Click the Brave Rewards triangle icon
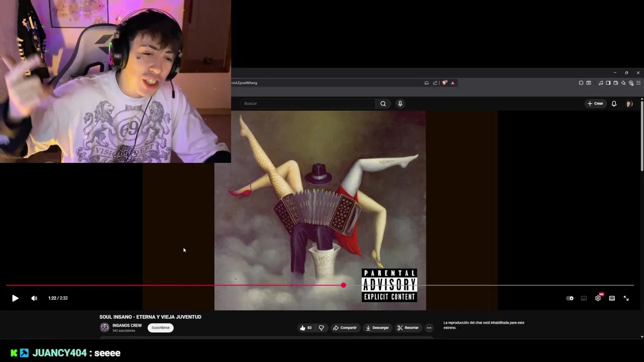 (x=453, y=83)
